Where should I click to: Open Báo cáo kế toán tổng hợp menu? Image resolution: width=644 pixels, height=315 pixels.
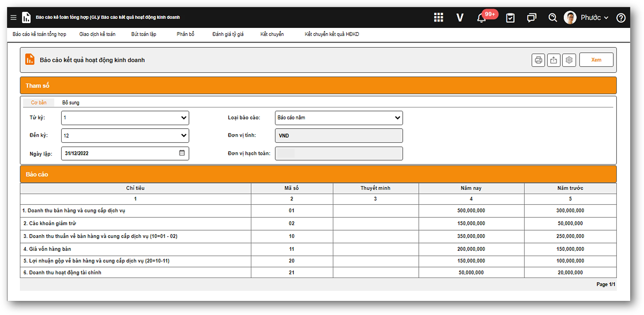click(x=39, y=34)
